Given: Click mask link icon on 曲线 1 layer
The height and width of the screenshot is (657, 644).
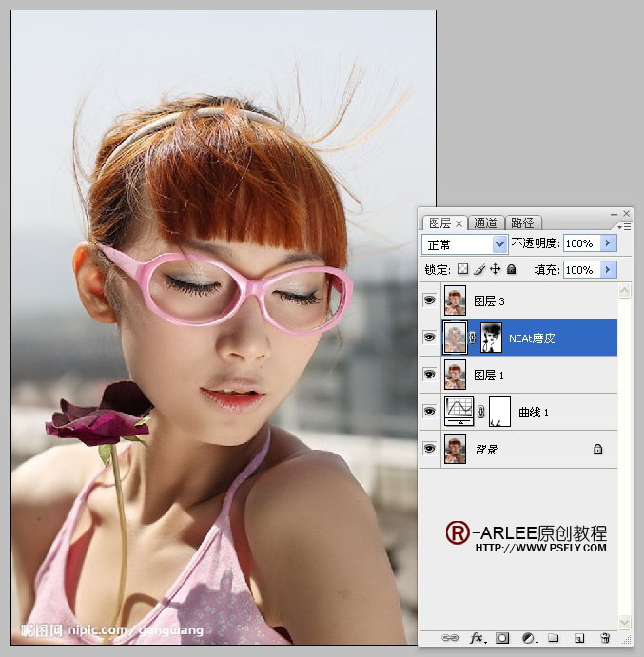Looking at the screenshot, I should 481,412.
